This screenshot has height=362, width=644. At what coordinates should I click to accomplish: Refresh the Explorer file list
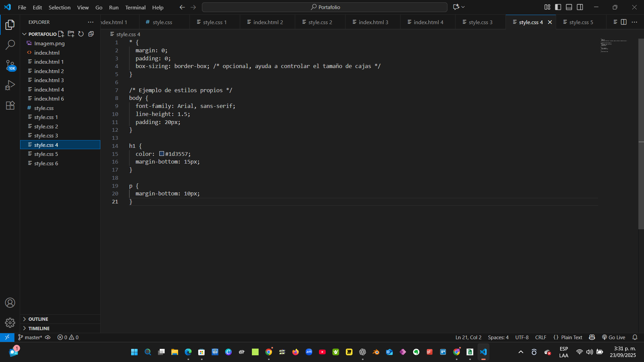(81, 34)
